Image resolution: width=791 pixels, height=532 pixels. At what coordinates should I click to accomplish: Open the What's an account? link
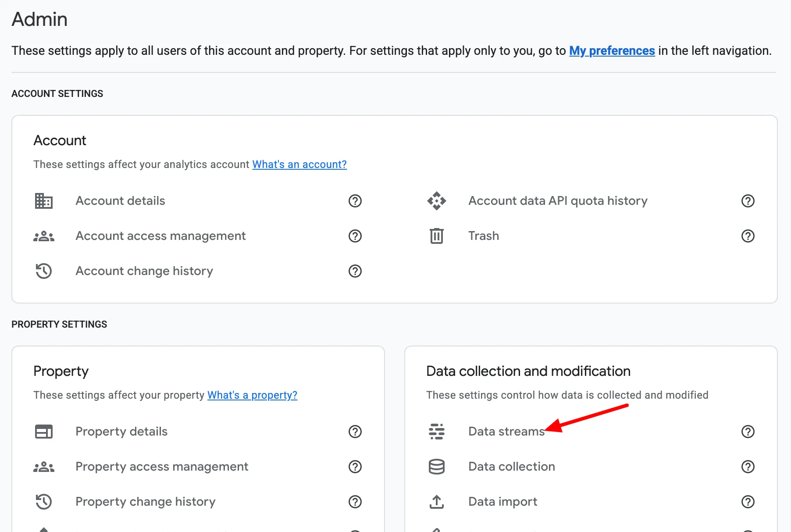tap(299, 164)
